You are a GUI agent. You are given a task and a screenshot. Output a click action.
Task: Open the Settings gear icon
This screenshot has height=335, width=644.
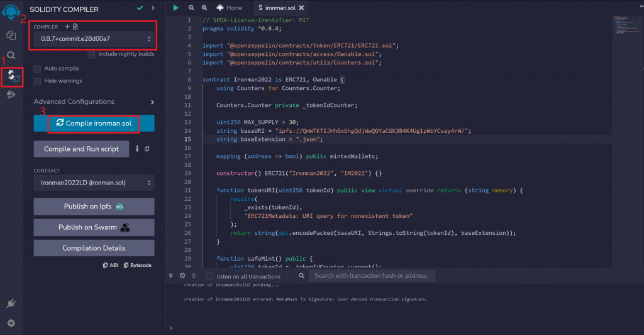[x=11, y=323]
